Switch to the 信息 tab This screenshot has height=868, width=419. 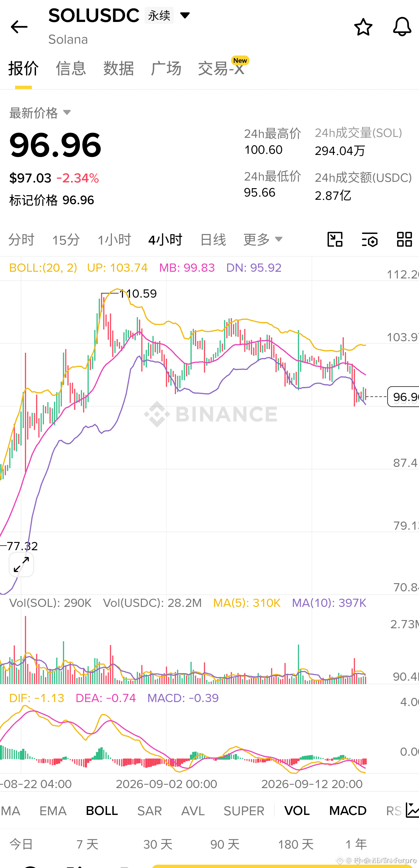[71, 68]
